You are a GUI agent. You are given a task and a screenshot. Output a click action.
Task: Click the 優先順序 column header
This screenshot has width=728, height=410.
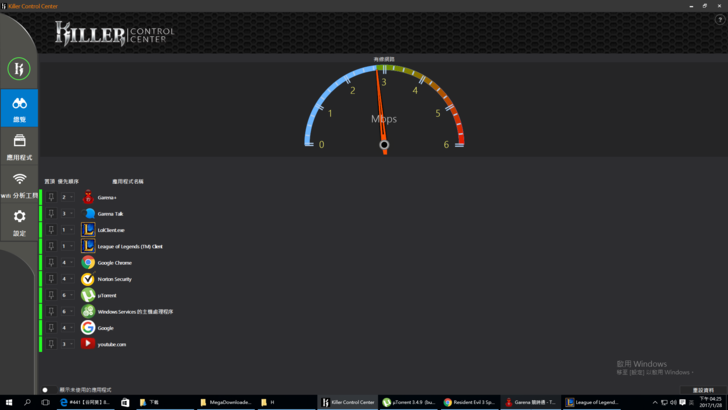coord(68,182)
